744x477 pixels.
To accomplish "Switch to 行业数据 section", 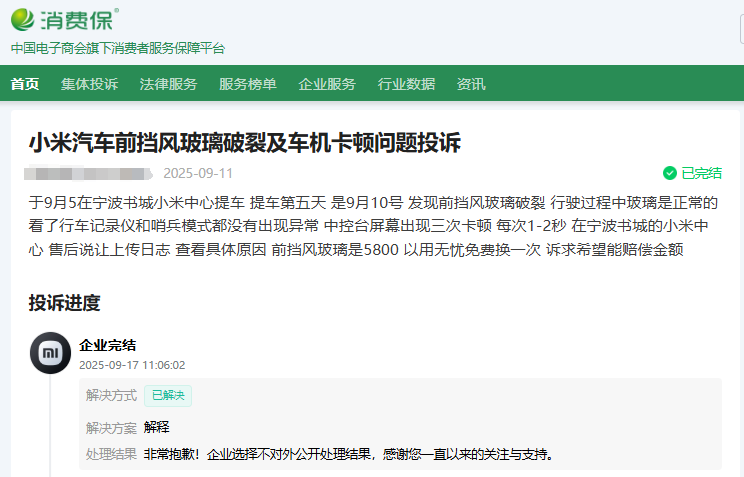I will [406, 84].
